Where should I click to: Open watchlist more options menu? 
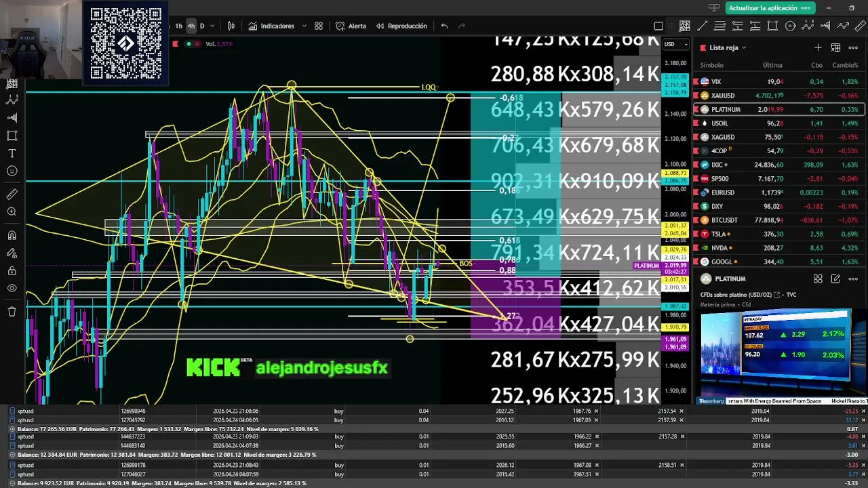click(x=853, y=47)
